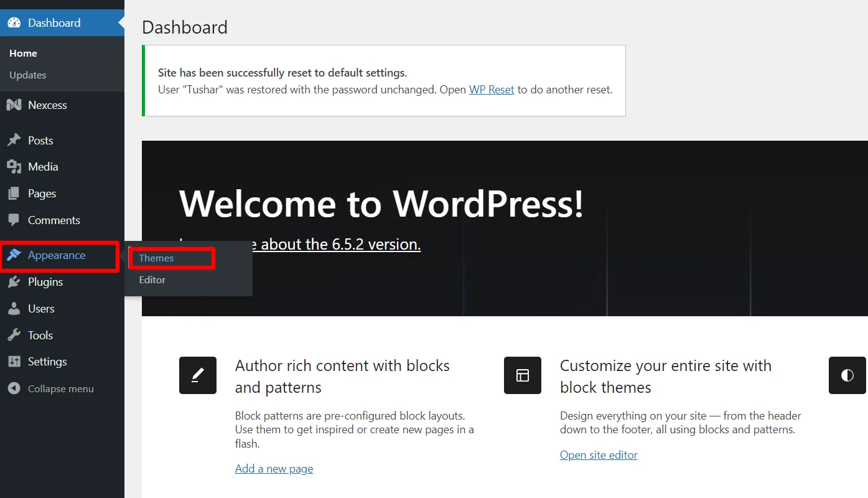Open Posts using the pushpin icon
Screen dimensions: 868x498
tap(14, 140)
